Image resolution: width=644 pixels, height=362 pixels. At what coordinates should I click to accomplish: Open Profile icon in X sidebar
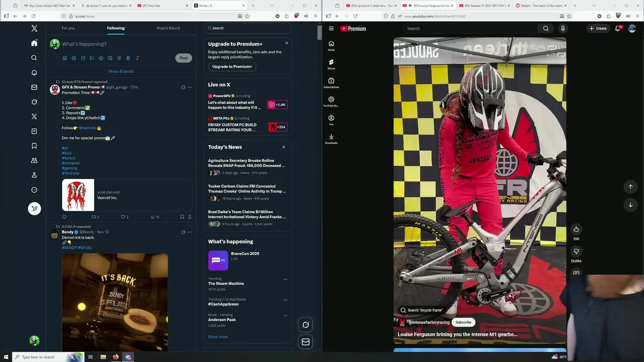pos(34,175)
